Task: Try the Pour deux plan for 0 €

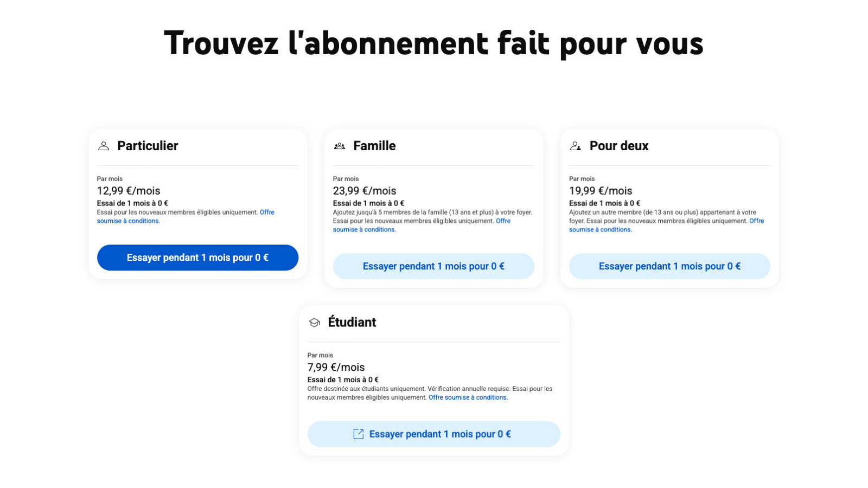Action: click(x=669, y=266)
